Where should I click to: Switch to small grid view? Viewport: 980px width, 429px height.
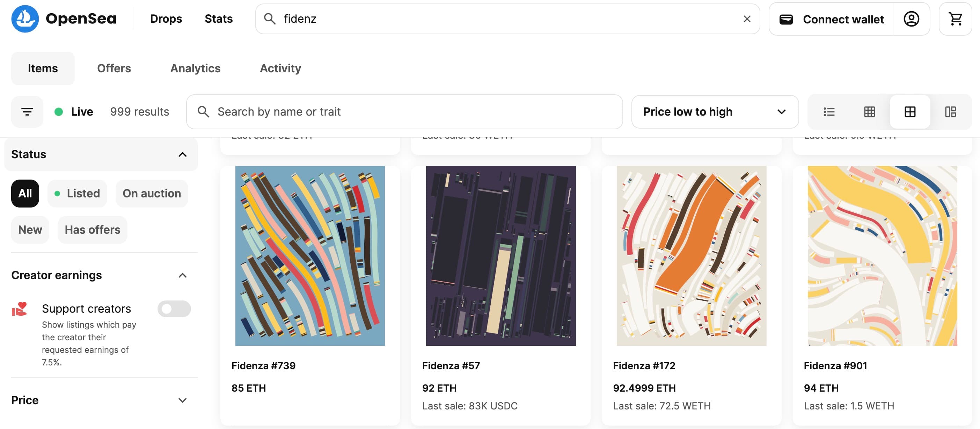point(869,112)
